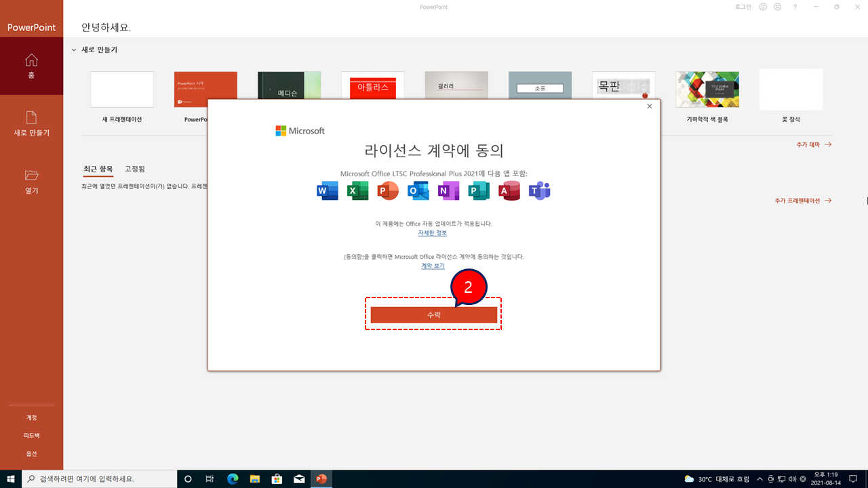Image resolution: width=868 pixels, height=488 pixels.
Task: Open the 계약 보기 link
Action: pos(433,266)
